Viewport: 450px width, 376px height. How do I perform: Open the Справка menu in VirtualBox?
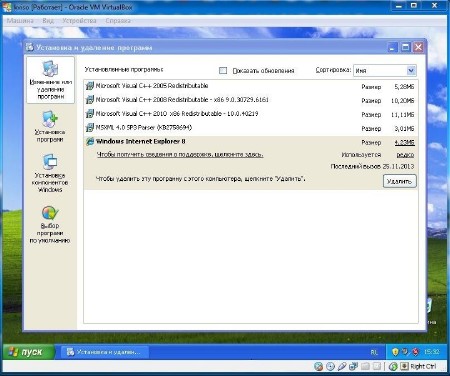[x=118, y=21]
